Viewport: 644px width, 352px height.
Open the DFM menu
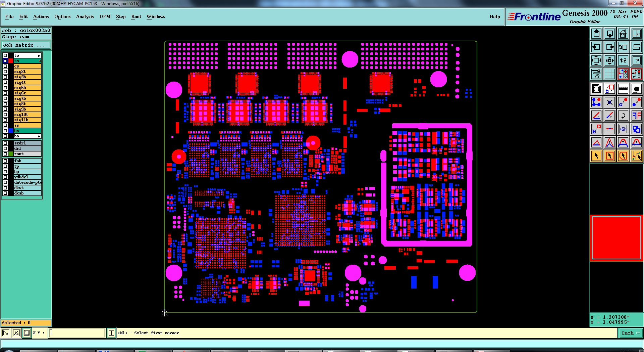click(x=105, y=16)
